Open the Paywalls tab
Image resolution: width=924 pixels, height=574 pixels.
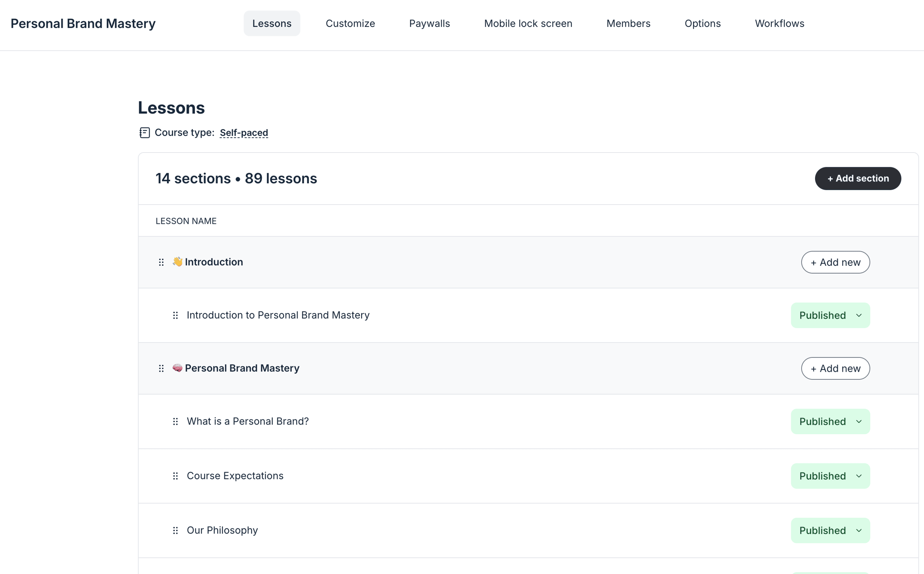tap(429, 23)
